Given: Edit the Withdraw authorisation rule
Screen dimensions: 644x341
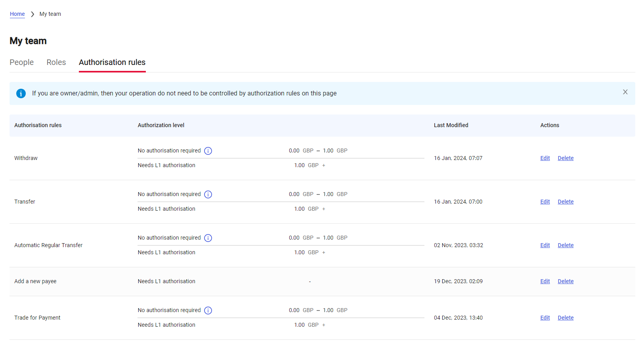Looking at the screenshot, I should pos(545,158).
